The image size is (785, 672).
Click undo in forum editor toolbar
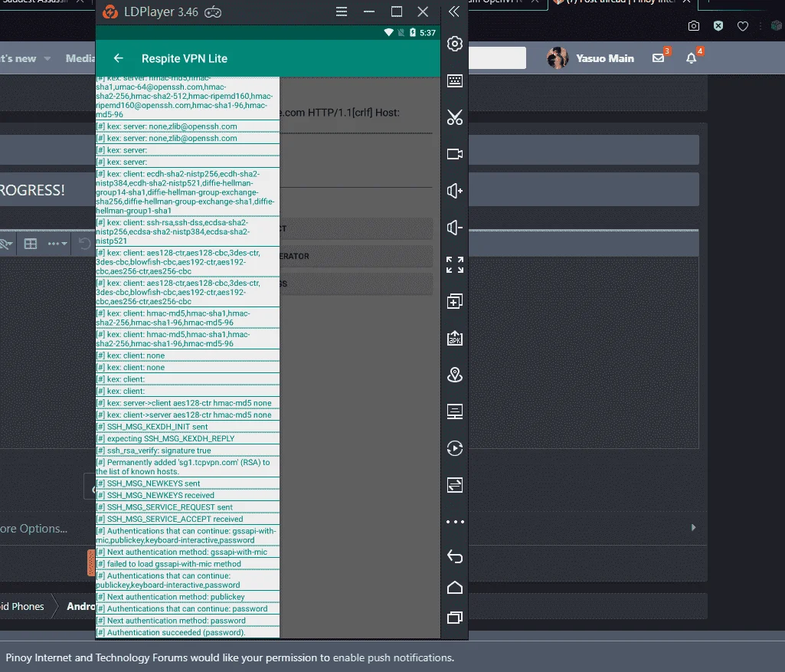point(84,244)
